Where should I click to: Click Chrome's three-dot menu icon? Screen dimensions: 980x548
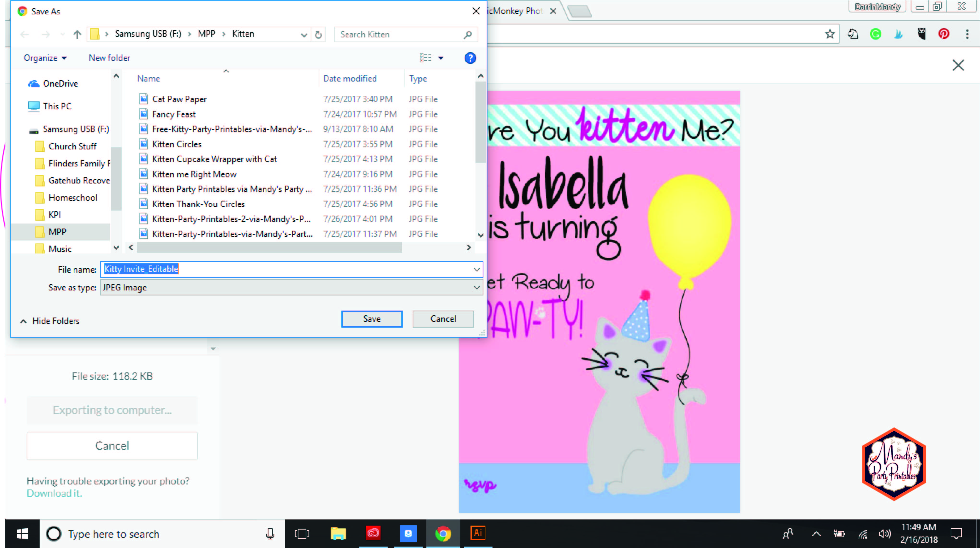coord(967,34)
